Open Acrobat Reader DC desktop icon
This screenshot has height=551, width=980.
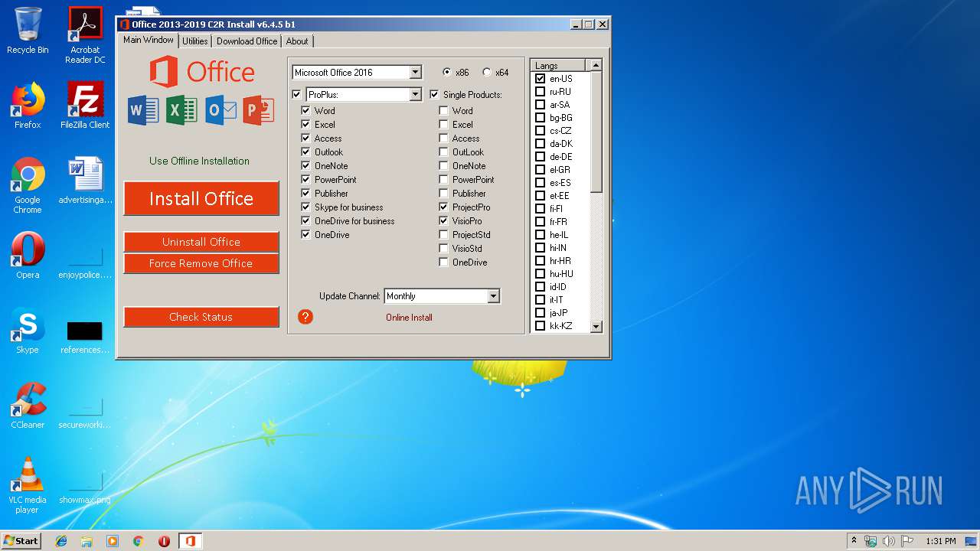point(85,35)
